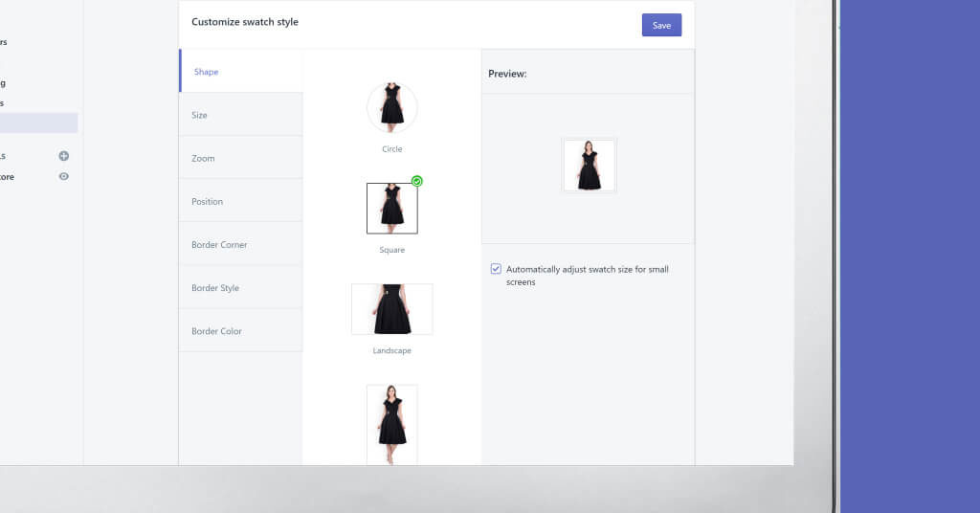Save the swatch style settings
Image resolution: width=980 pixels, height=513 pixels.
coord(661,25)
